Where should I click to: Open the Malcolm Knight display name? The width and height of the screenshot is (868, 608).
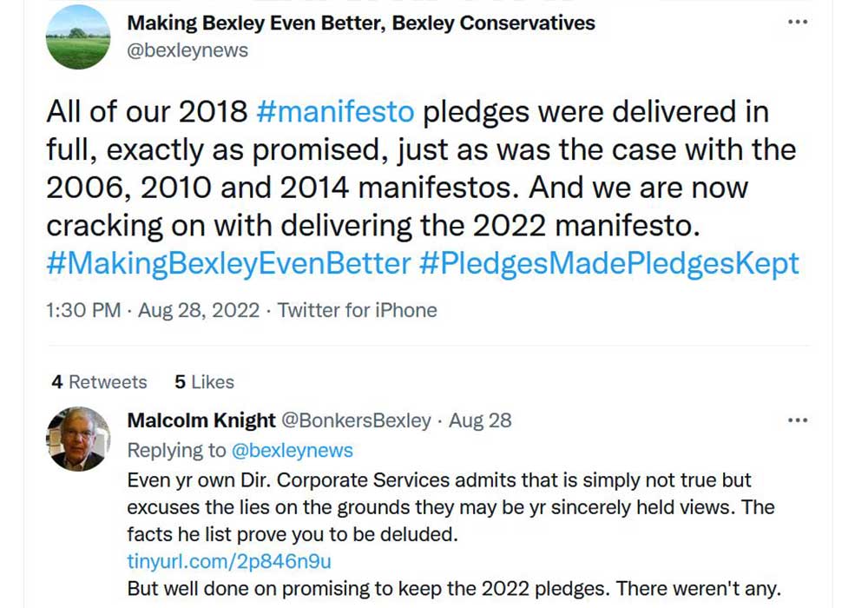click(201, 420)
